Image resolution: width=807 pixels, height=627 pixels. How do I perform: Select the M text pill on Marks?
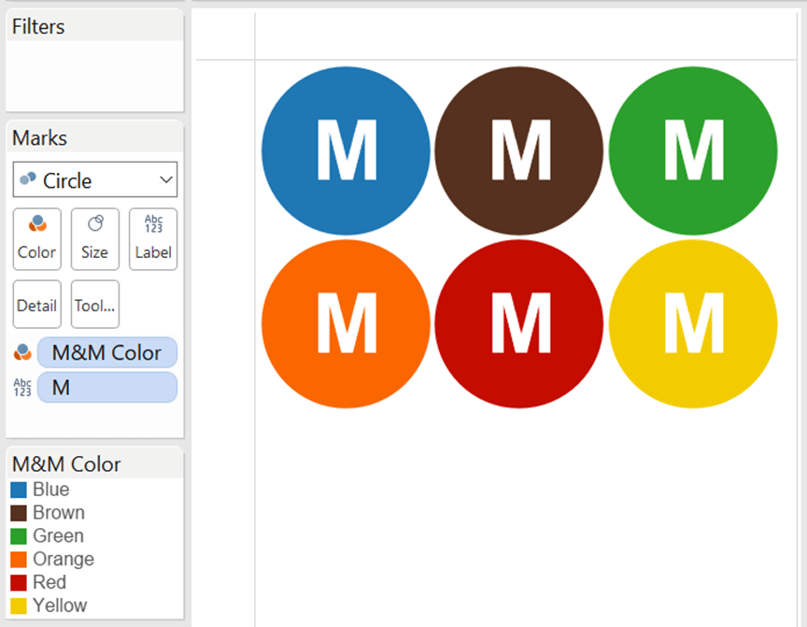pyautogui.click(x=106, y=387)
